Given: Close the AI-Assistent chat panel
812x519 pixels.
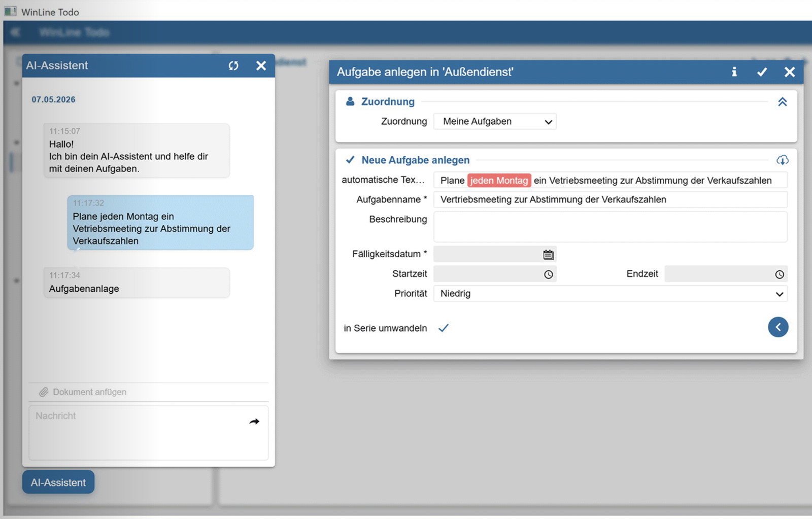Looking at the screenshot, I should [261, 65].
